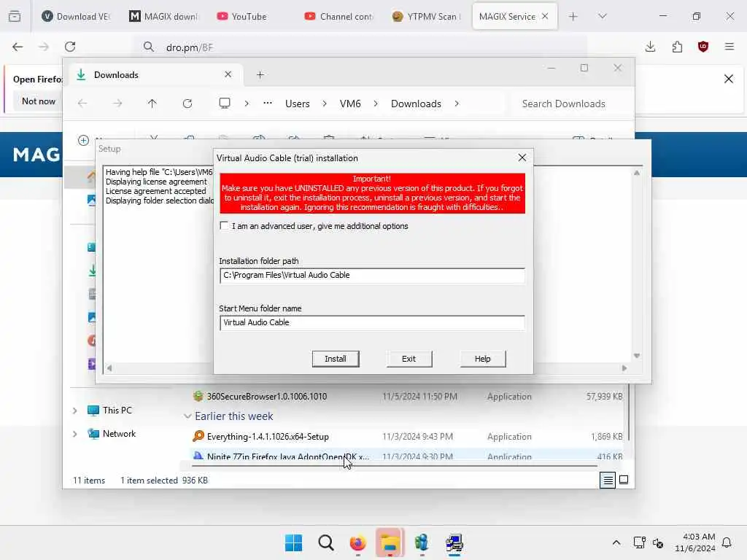Select Everything-1.4.1.1026.x64-Setup file
The image size is (747, 560).
[x=268, y=437]
